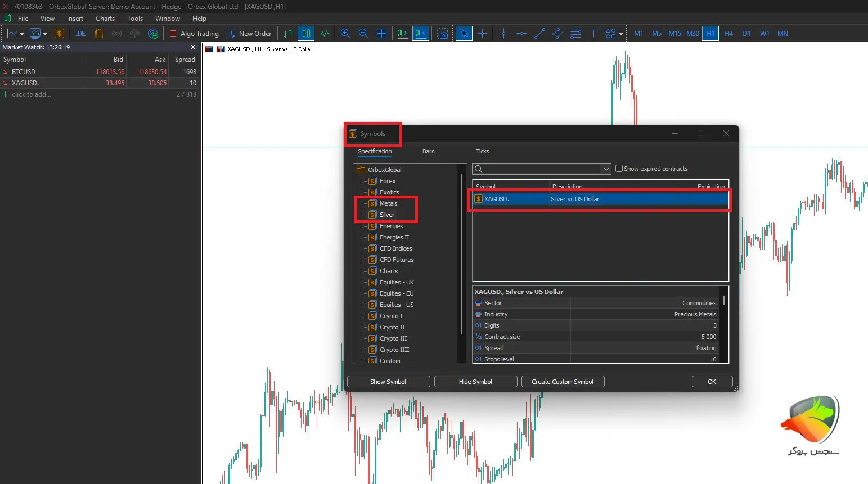Toggle chart auto scroll to end
Viewport: 868px width, 484px height.
click(x=402, y=34)
